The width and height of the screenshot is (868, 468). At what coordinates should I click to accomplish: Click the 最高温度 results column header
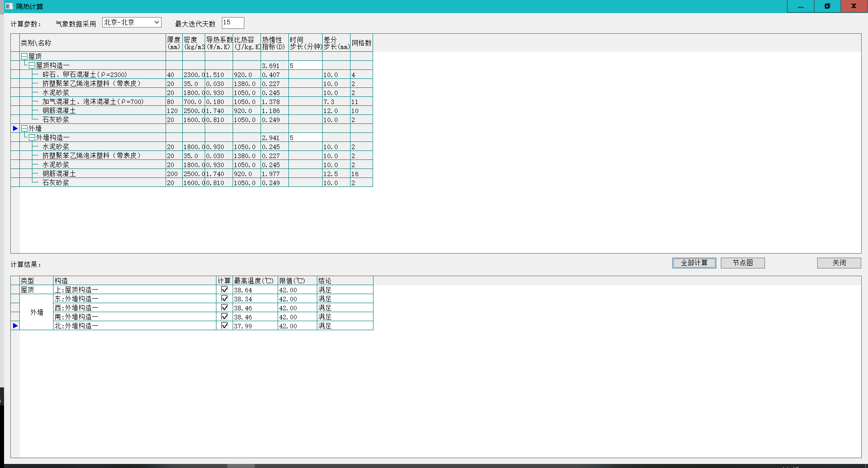[255, 281]
